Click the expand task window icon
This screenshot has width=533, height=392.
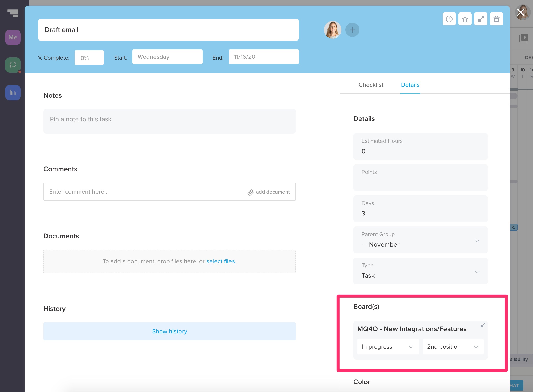point(481,19)
